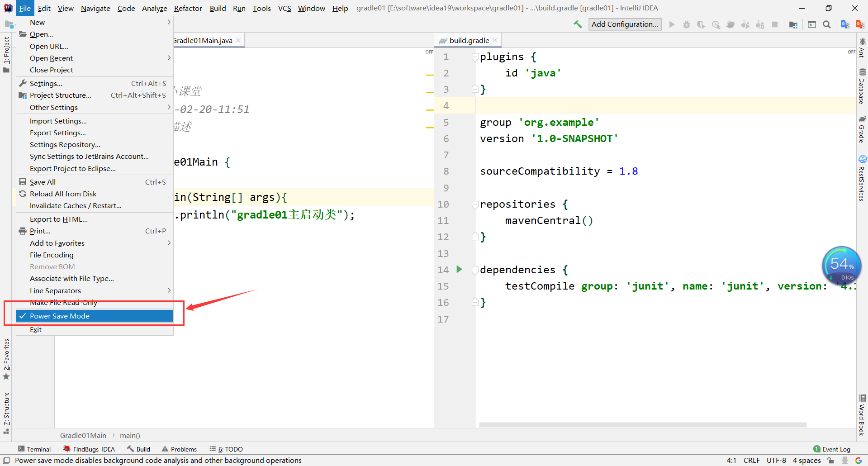Open the TODO tool window
Viewport: 868px width, 466px height.
tap(226, 449)
